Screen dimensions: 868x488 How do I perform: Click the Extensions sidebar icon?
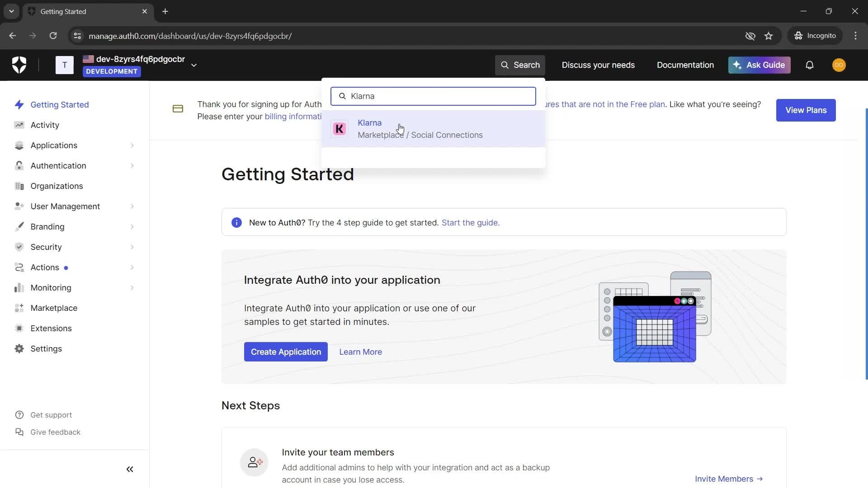[19, 328]
